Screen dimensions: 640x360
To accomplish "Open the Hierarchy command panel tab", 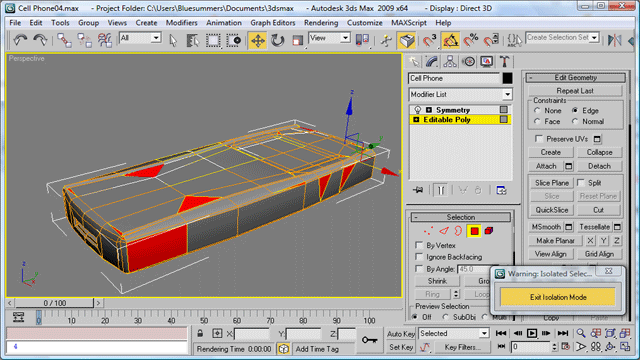I will 450,62.
